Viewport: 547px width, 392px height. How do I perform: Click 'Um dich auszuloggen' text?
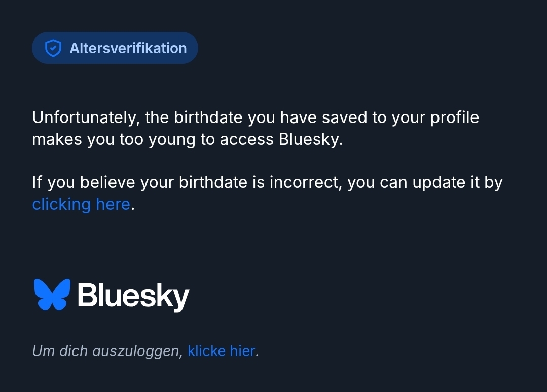[107, 350]
